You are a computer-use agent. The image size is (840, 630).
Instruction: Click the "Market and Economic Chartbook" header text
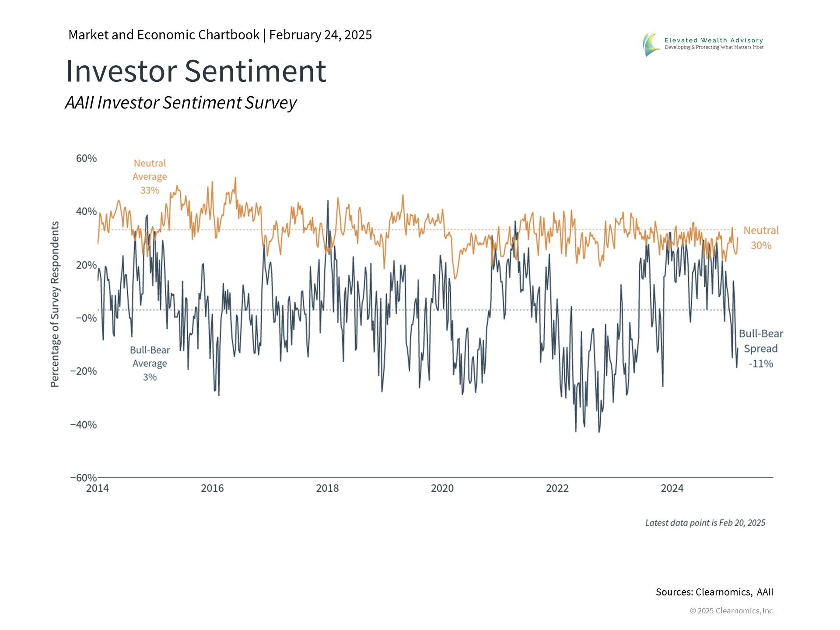[164, 35]
